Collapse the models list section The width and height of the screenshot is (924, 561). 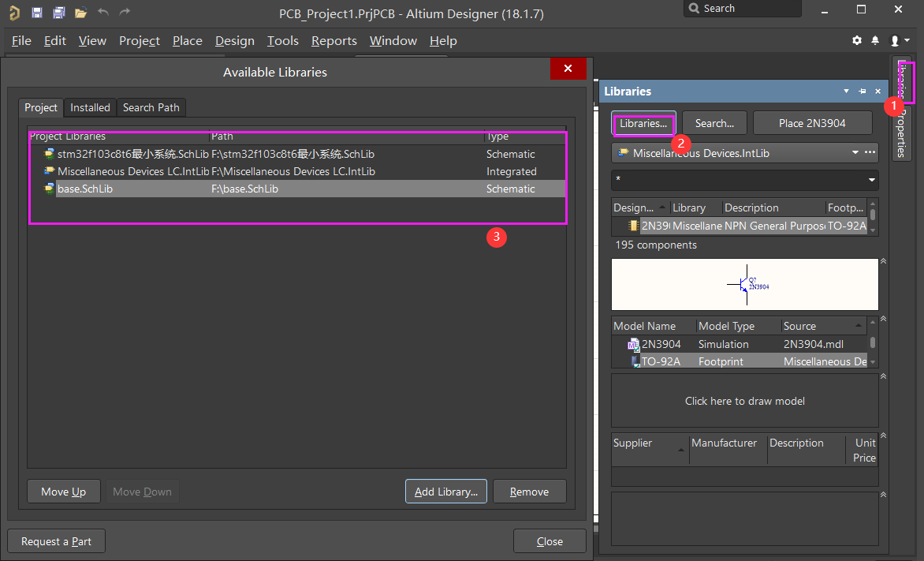(x=883, y=319)
